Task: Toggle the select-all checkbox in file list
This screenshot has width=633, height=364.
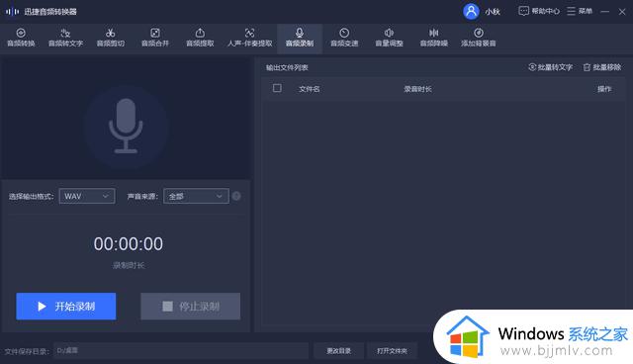Action: pos(277,88)
